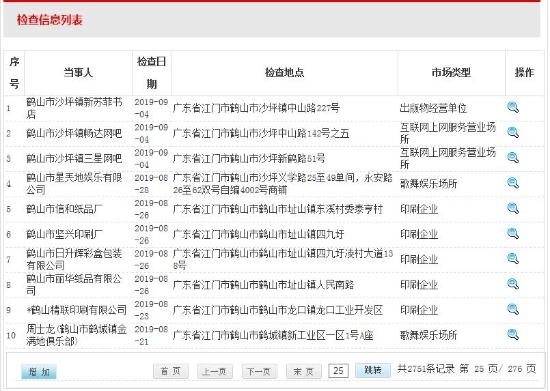Click date 2019-08-23 in row 9
Image resolution: width=550 pixels, height=391 pixels.
coord(152,310)
